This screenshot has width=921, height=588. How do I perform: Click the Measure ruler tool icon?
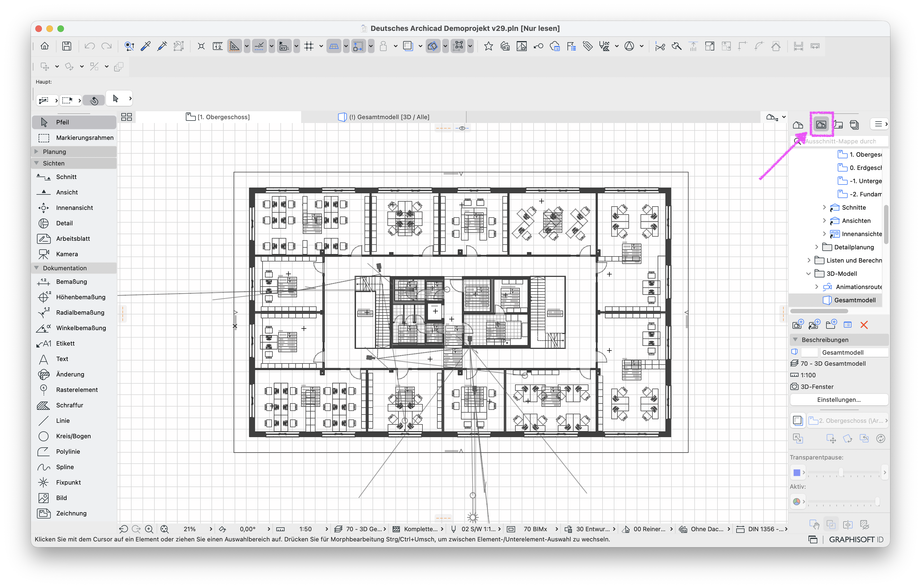pos(218,46)
